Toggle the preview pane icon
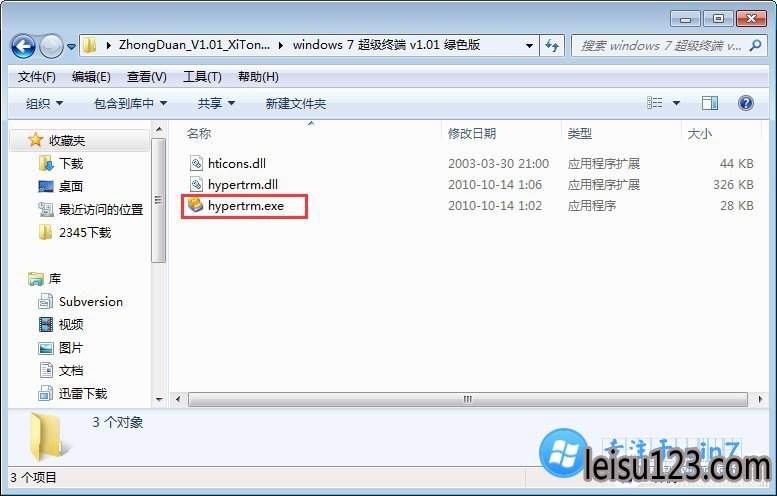 (x=710, y=103)
